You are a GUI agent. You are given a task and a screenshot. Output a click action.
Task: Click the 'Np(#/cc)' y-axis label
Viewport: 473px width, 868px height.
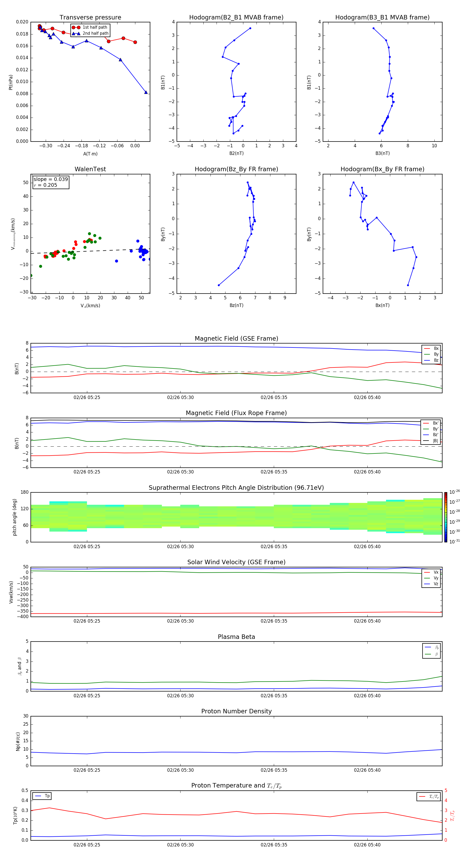tap(18, 741)
